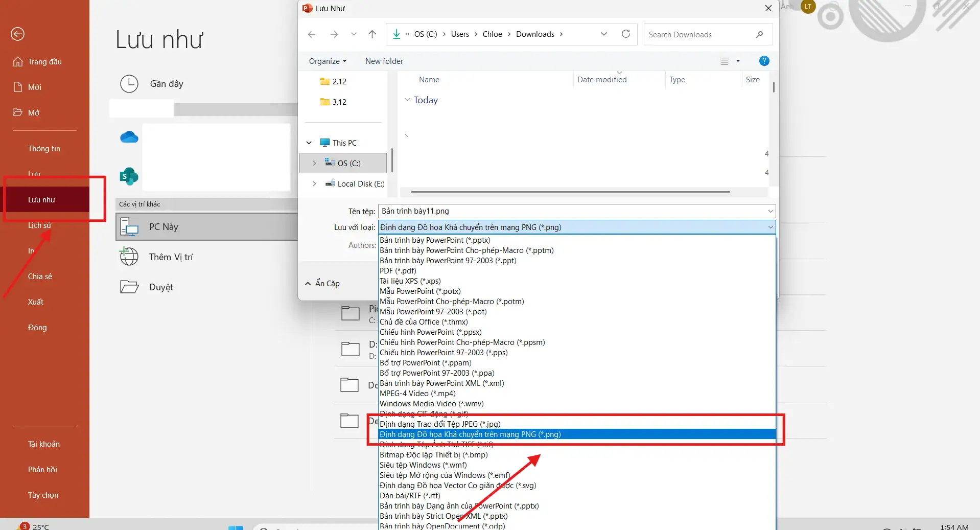
Task: Choose Tài liệu XPS (*.xps) format
Action: pyautogui.click(x=577, y=281)
